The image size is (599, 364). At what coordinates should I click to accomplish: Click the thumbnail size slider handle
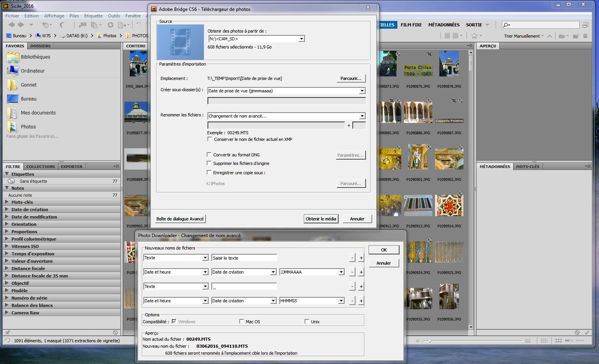click(x=429, y=341)
